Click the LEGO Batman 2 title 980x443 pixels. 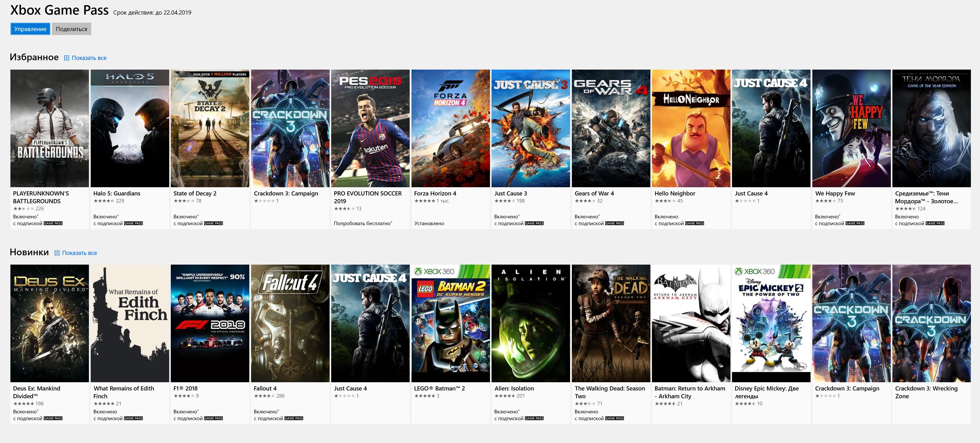tap(439, 388)
